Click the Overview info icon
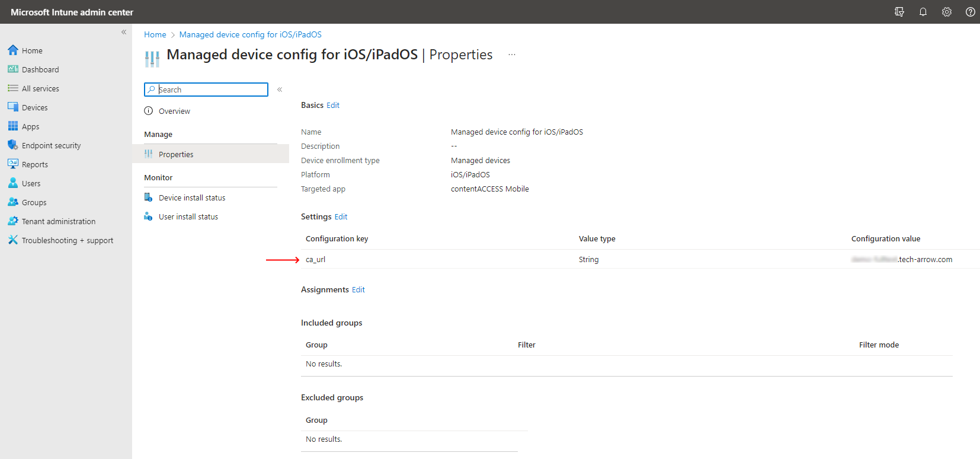980x459 pixels. (149, 111)
